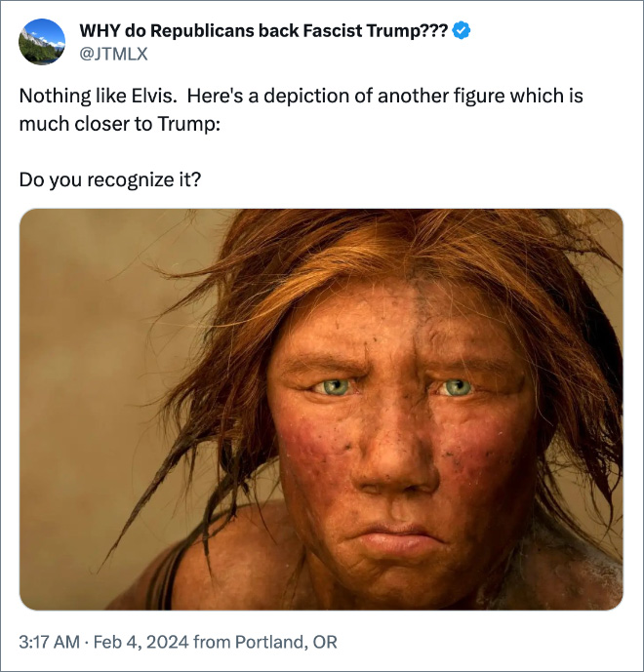This screenshot has width=644, height=672.
Task: Click the figure's left-side green eye
Action: click(332, 387)
